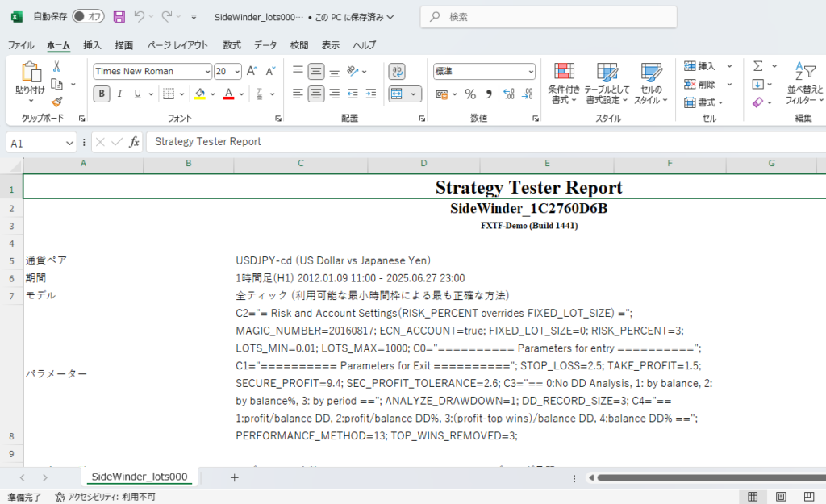
Task: Click the Undo arrow icon
Action: pos(139,17)
